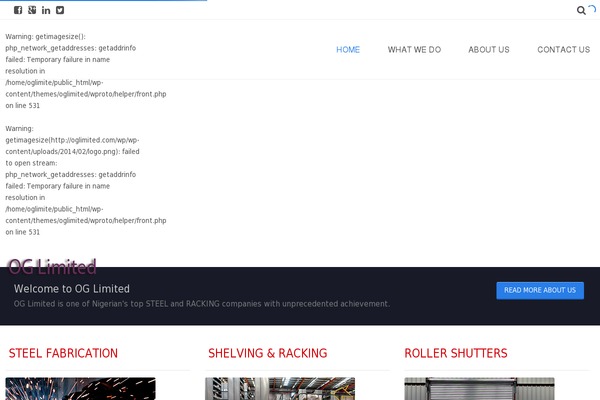
Task: Click the roller shutters thumbnail image
Action: pos(479,389)
